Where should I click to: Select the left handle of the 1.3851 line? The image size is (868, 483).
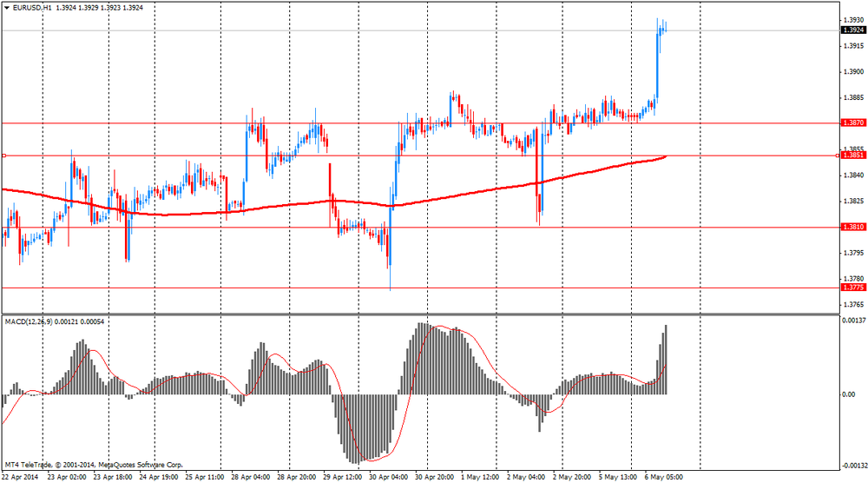point(3,155)
